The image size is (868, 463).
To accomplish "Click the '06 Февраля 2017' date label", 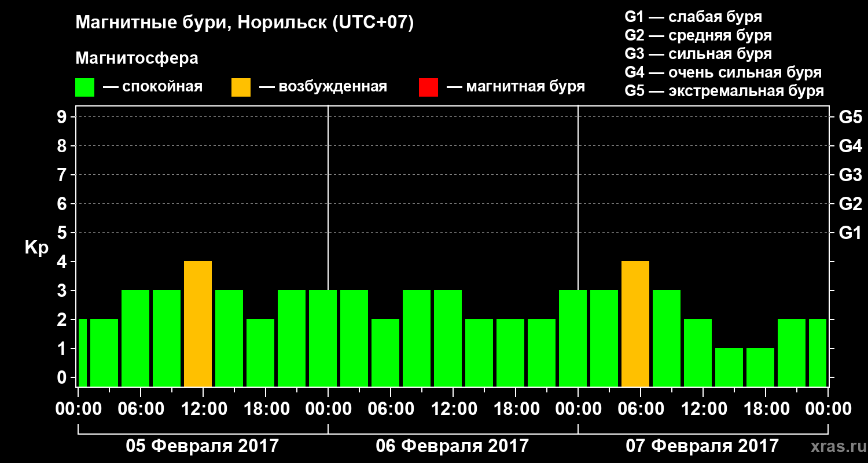I will pos(453,446).
